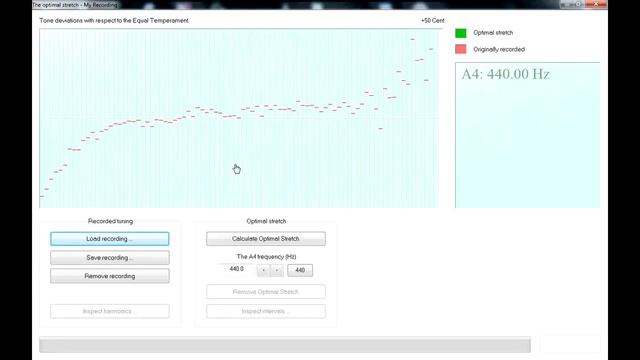Click the Recorded tuning group label
This screenshot has width=640, height=360.
pyautogui.click(x=110, y=221)
